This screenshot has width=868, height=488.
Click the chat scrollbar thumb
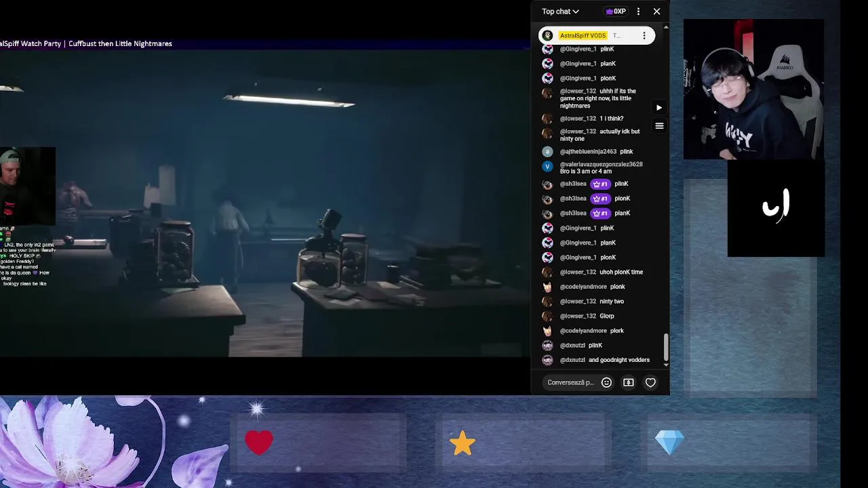tap(666, 347)
